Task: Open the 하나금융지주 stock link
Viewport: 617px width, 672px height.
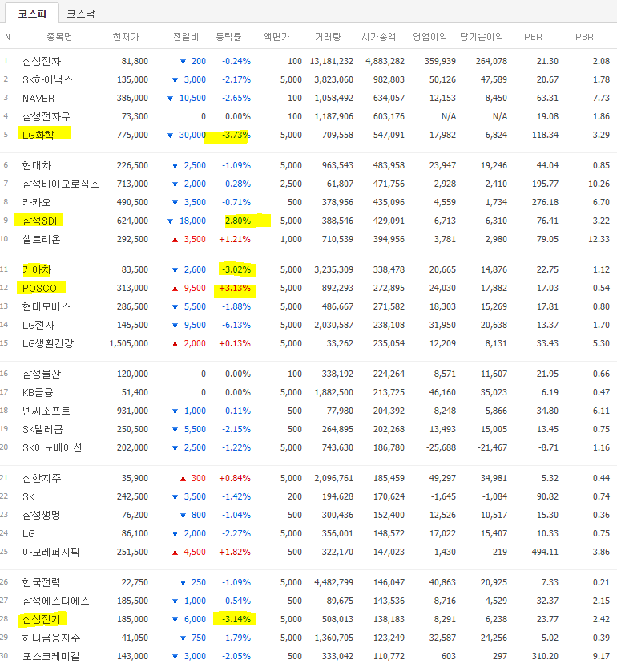Action: coord(51,638)
